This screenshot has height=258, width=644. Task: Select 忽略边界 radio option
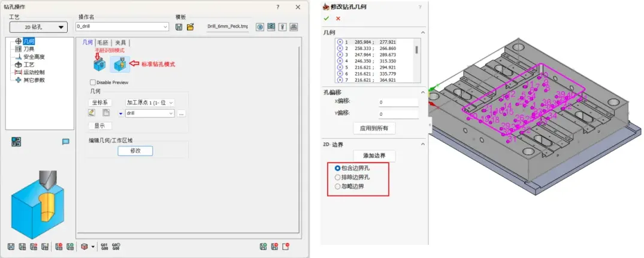click(x=338, y=187)
